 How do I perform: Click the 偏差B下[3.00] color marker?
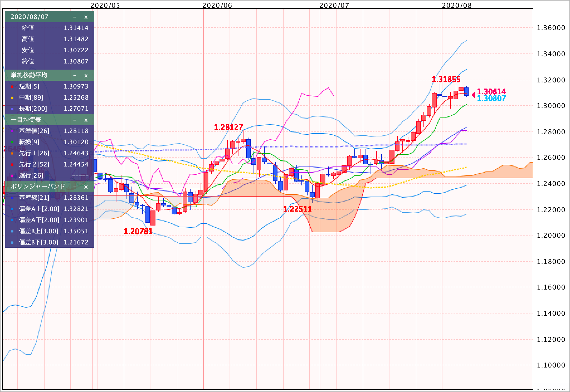(x=12, y=243)
